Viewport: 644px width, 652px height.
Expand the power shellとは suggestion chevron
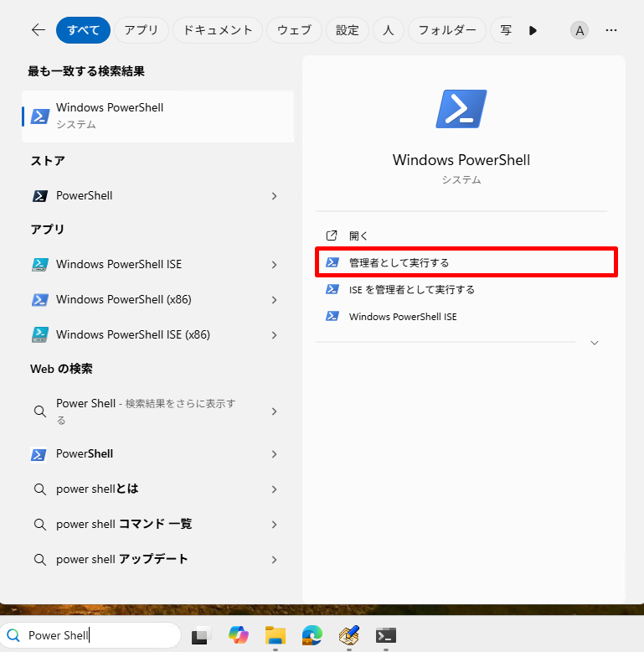pyautogui.click(x=274, y=489)
